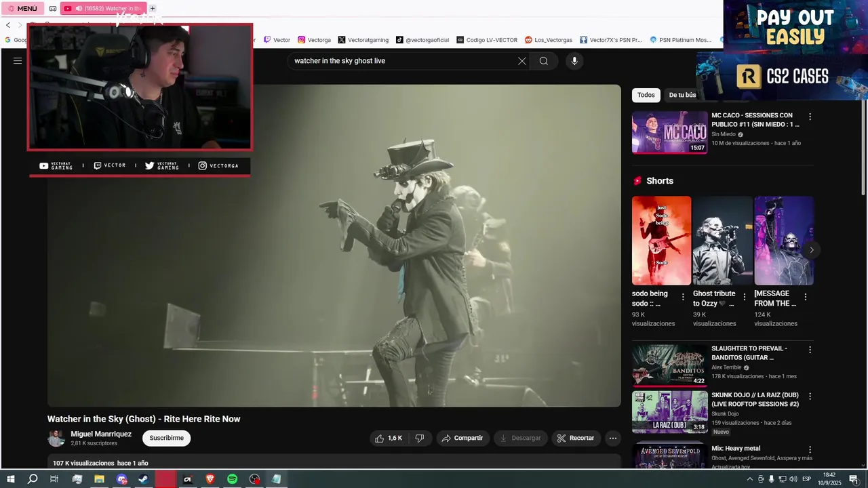Open a new browser tab with plus

tap(153, 8)
